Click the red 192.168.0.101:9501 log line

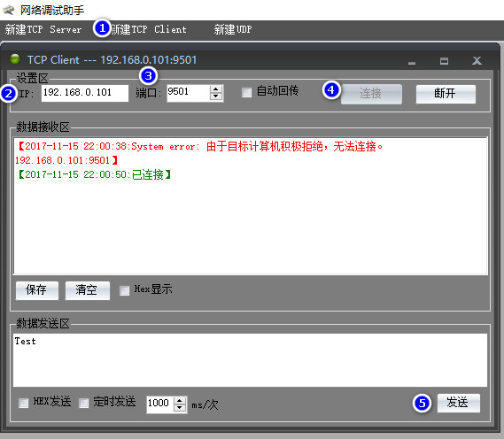pyautogui.click(x=66, y=160)
